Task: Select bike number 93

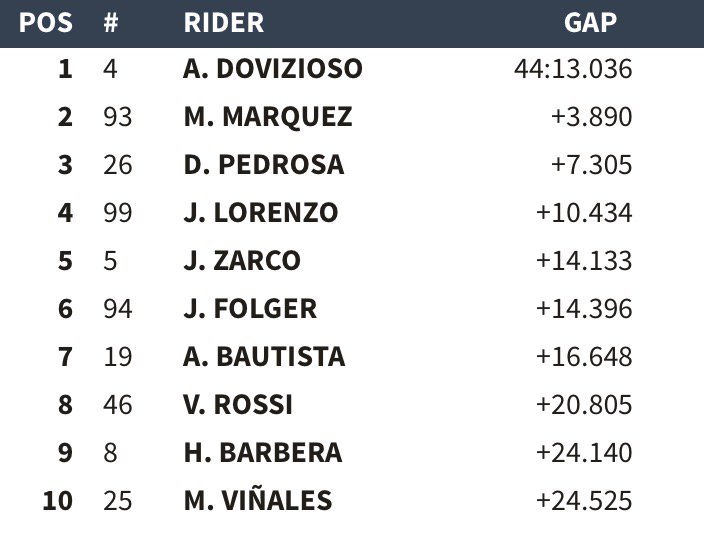Action: [x=117, y=117]
